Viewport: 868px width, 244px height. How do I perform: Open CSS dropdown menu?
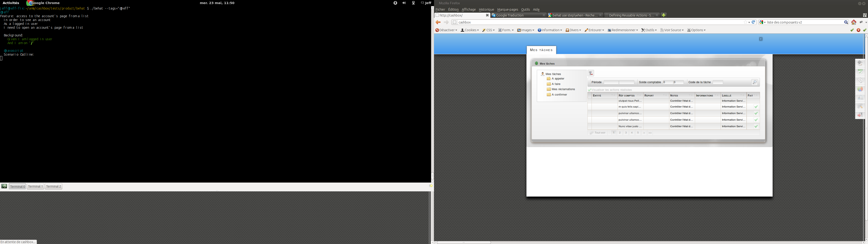coord(488,30)
